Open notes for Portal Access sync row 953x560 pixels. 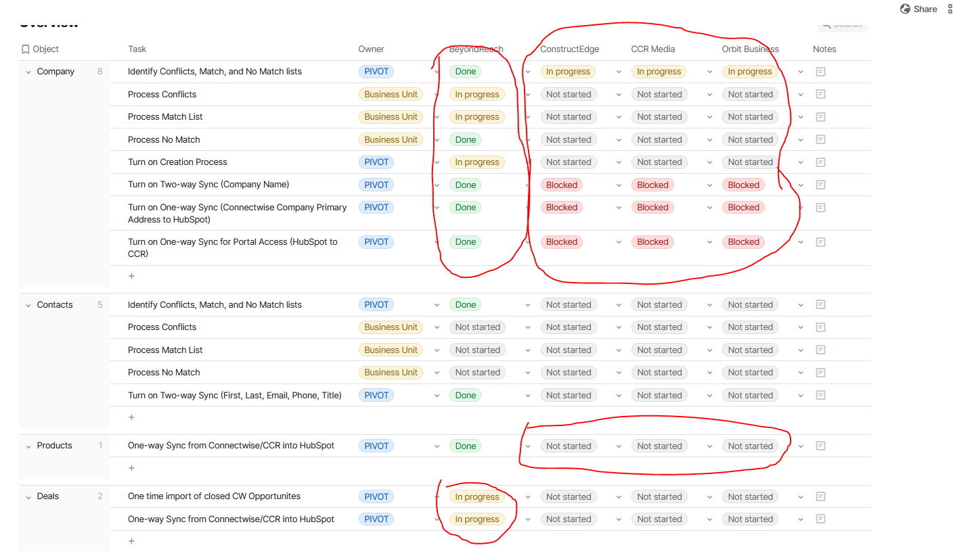[820, 242]
